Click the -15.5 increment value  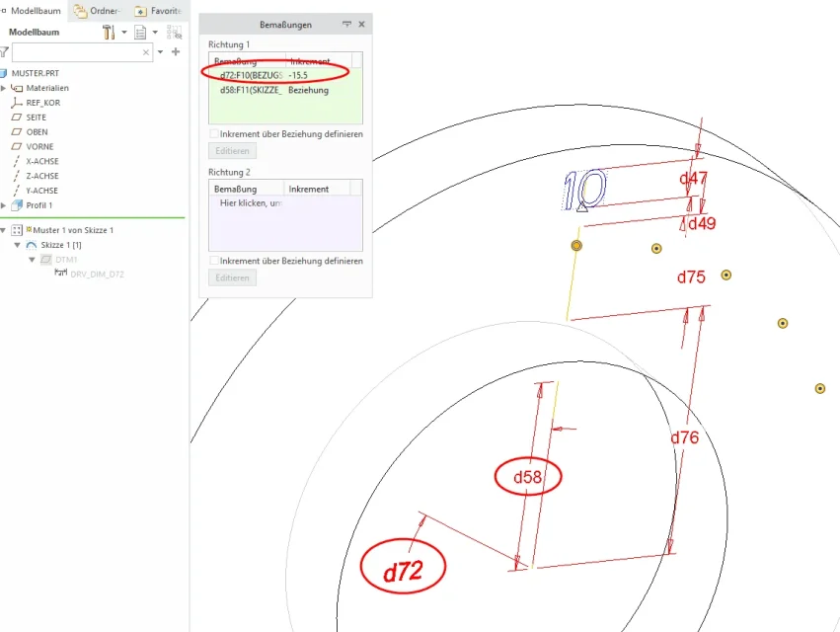pos(298,76)
